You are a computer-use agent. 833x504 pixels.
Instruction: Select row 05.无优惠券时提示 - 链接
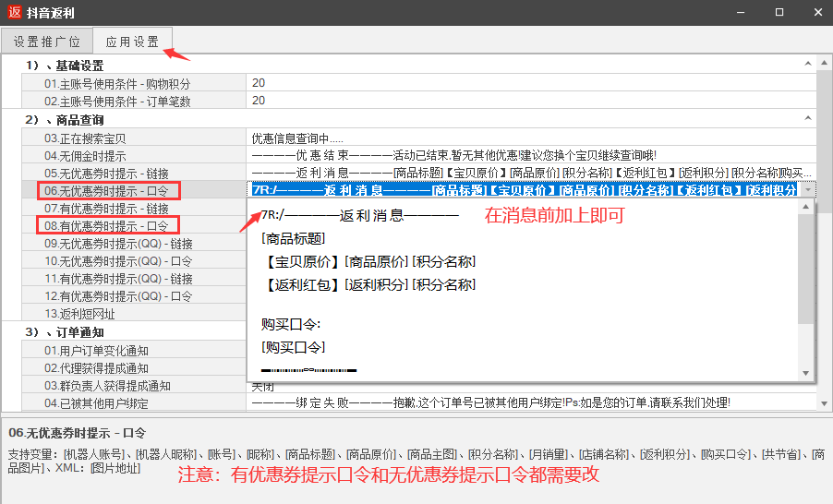tap(134, 174)
